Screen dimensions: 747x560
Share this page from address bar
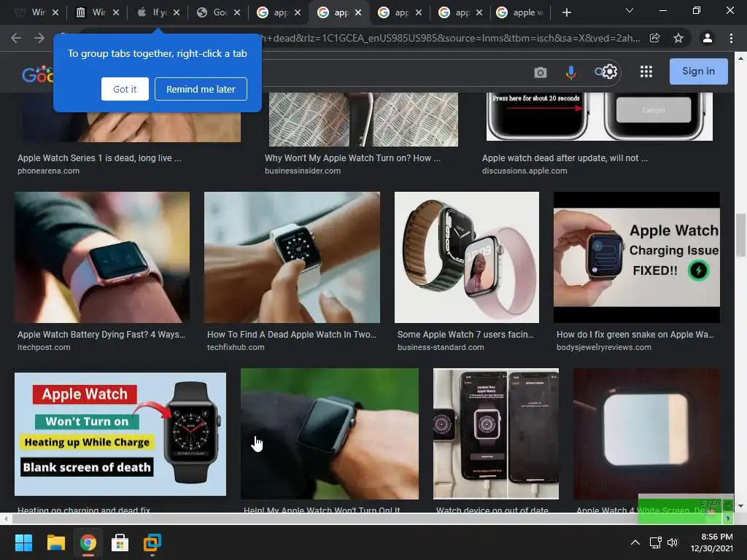[654, 38]
